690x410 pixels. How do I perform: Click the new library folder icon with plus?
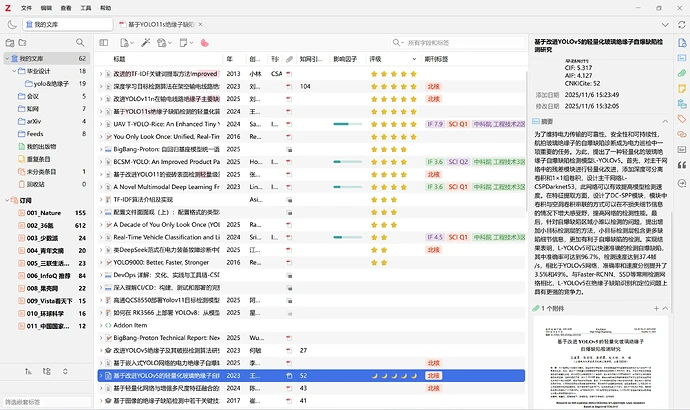(10, 43)
